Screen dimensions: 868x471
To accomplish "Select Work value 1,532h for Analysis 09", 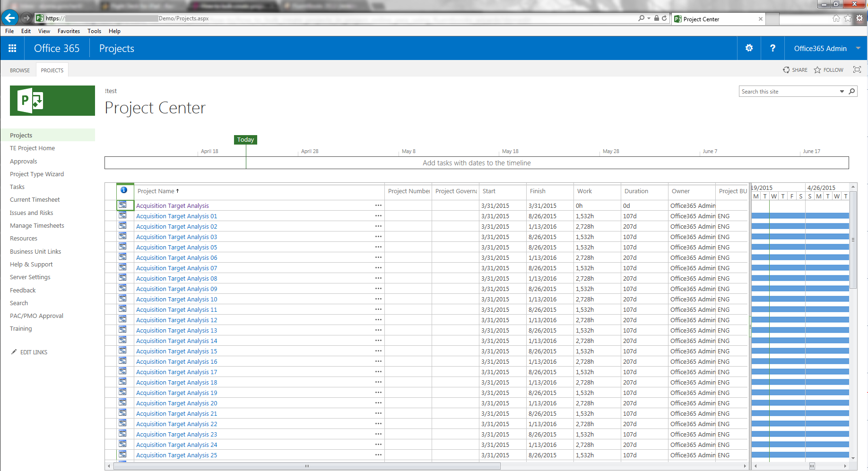I will tap(585, 289).
